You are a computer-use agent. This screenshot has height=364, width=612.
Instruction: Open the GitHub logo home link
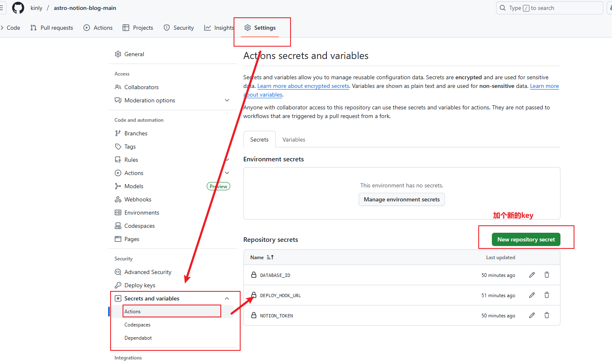[18, 8]
